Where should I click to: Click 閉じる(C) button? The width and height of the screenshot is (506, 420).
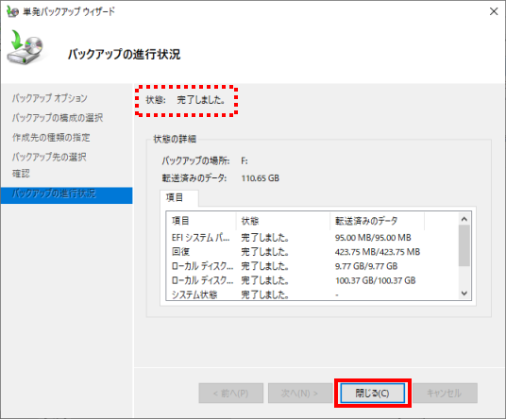point(372,393)
